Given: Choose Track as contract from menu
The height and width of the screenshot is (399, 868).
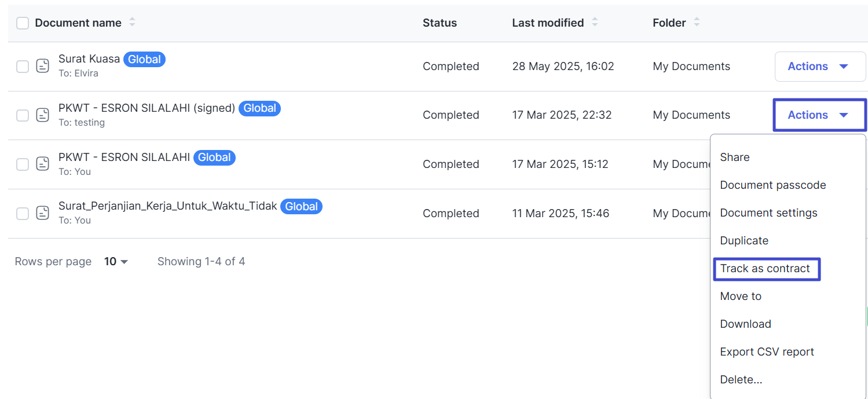Looking at the screenshot, I should click(765, 269).
